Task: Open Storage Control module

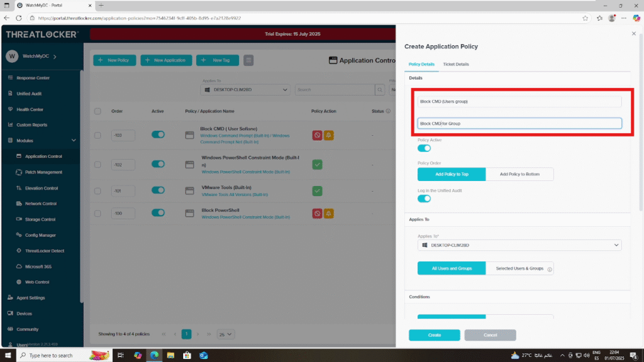Action: 40,219
